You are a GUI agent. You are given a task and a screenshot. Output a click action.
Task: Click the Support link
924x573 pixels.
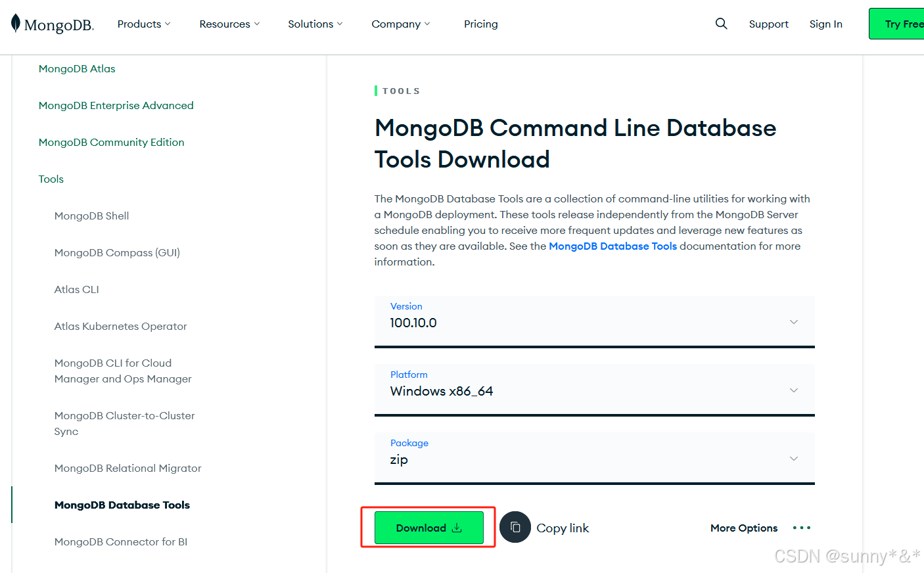click(768, 24)
